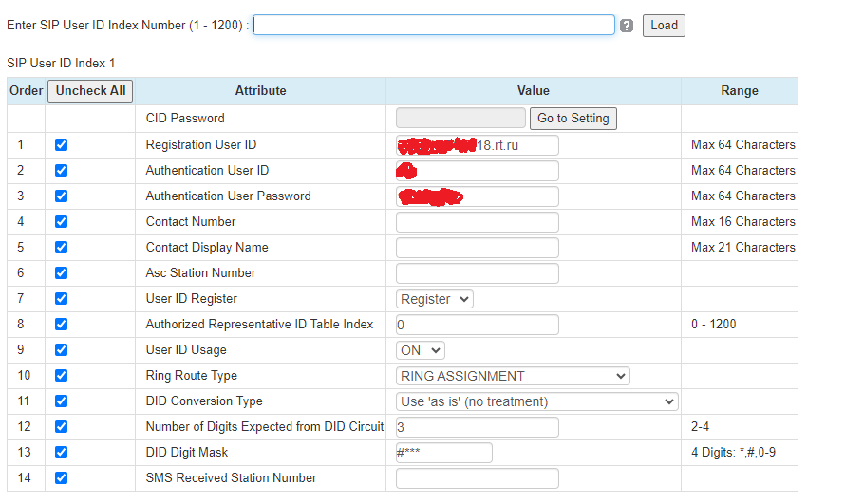845x504 pixels.
Task: Click the Number of Digits Expected field
Action: click(477, 427)
